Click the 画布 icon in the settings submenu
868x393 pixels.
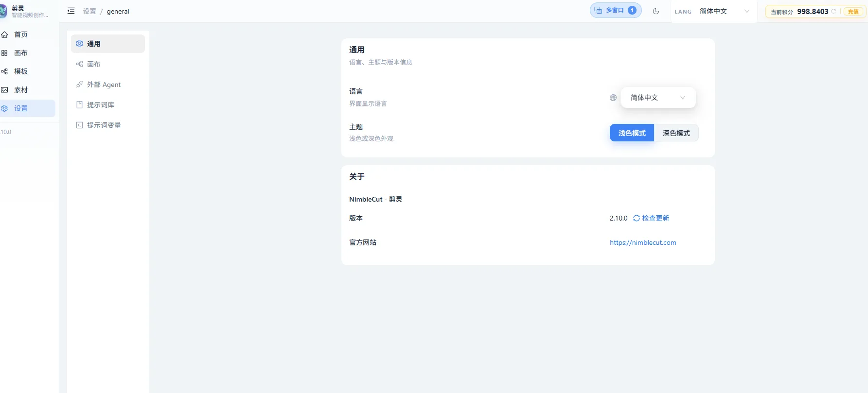[80, 64]
